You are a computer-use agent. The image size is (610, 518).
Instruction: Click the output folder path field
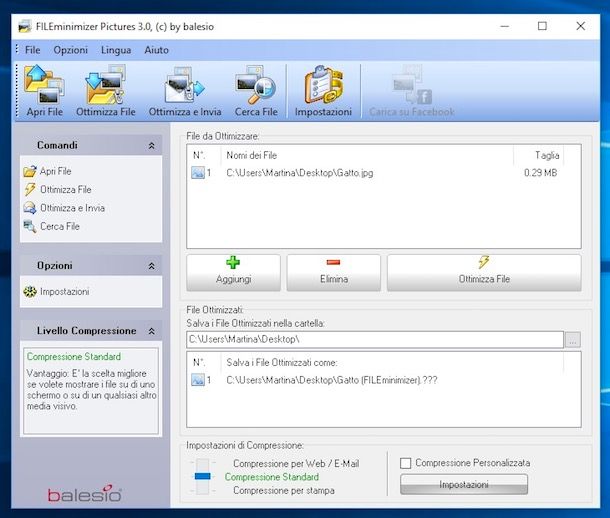point(374,340)
